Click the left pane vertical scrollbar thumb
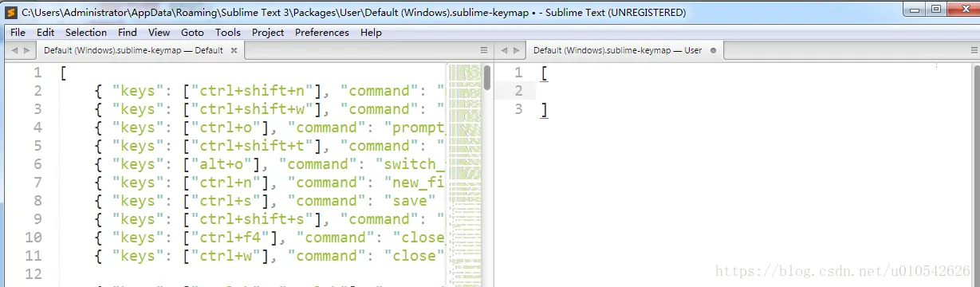The height and width of the screenshot is (287, 980). pyautogui.click(x=487, y=77)
